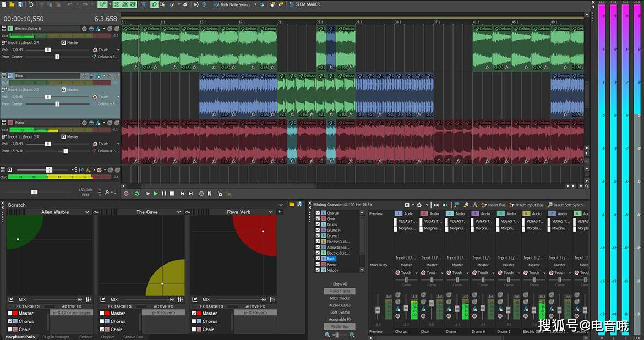Stop playback with the Stop button
The height and width of the screenshot is (340, 644).
point(172,194)
